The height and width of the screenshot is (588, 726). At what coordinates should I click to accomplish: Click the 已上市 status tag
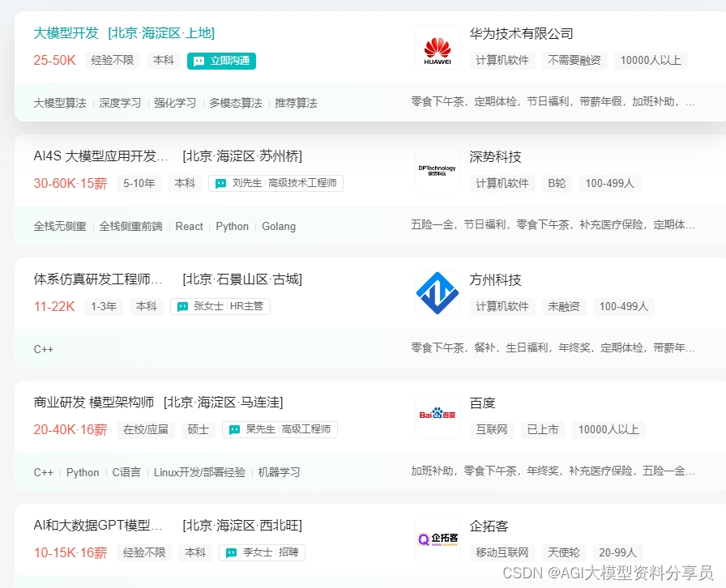543,430
